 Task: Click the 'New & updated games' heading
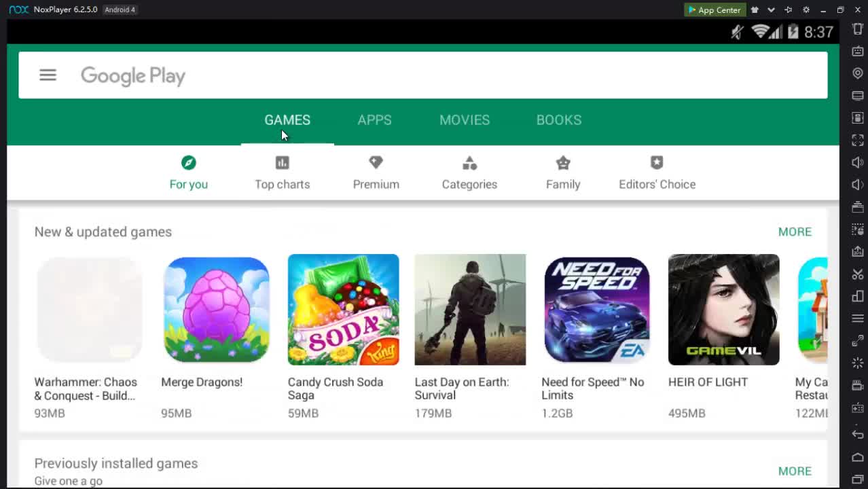pos(103,232)
